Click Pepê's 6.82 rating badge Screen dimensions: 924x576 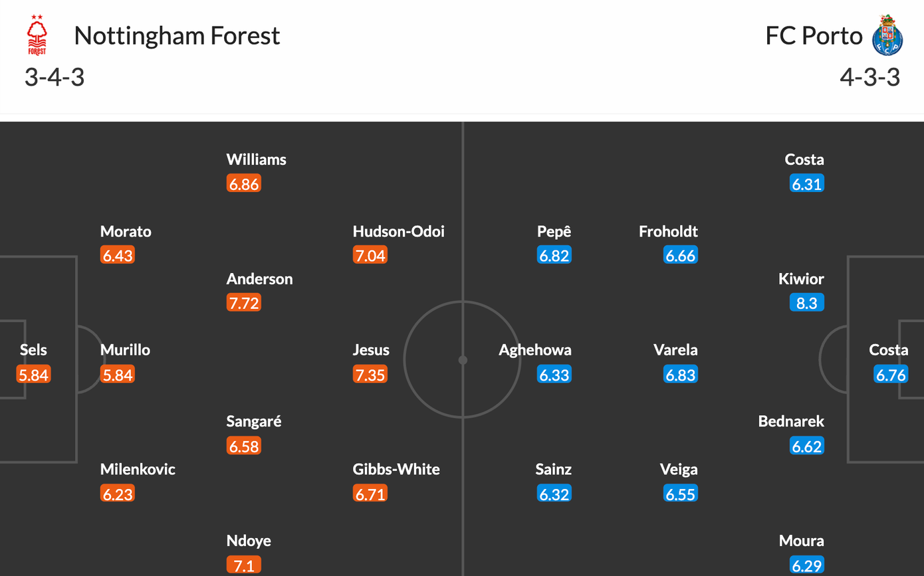click(554, 256)
